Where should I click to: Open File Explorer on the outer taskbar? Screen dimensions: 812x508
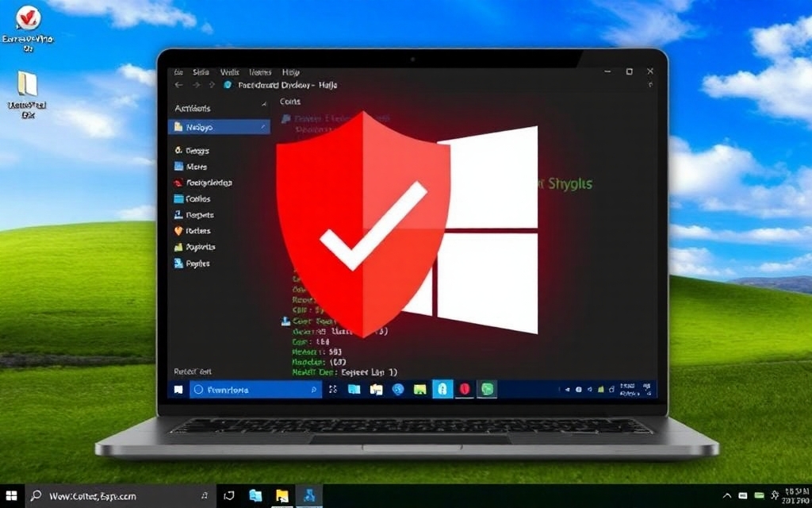tap(282, 496)
